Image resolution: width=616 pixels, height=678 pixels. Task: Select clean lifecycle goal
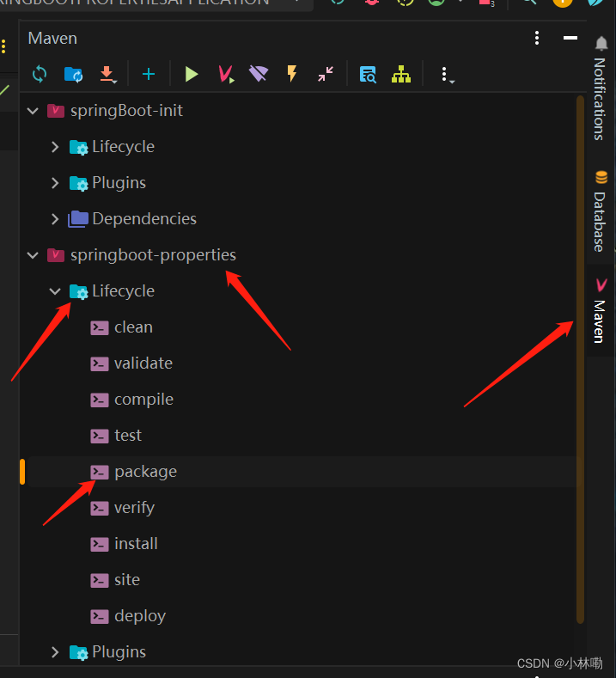133,327
